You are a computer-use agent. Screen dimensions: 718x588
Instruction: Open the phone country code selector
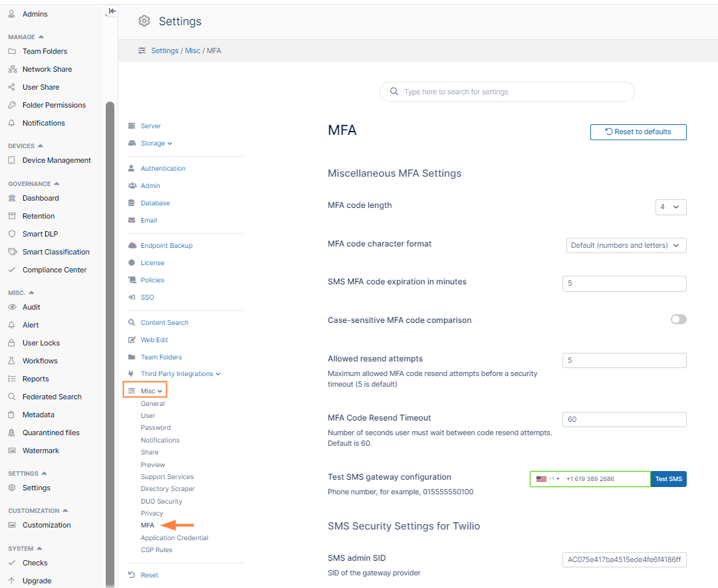tap(548, 478)
